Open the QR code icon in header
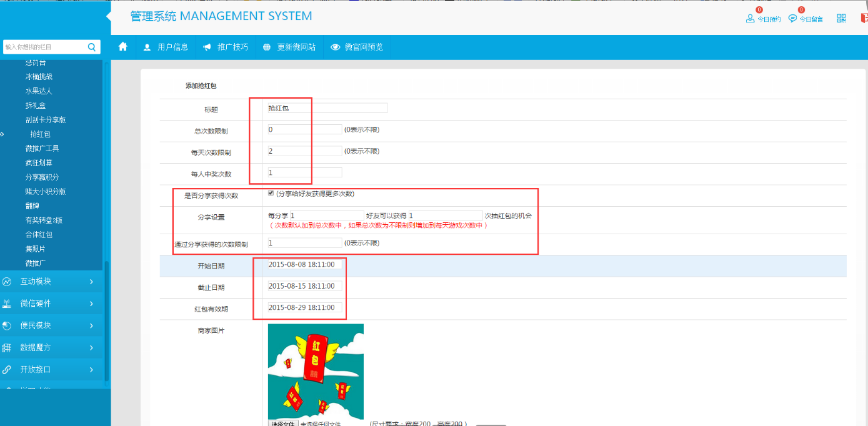Image resolution: width=868 pixels, height=426 pixels. click(x=841, y=18)
